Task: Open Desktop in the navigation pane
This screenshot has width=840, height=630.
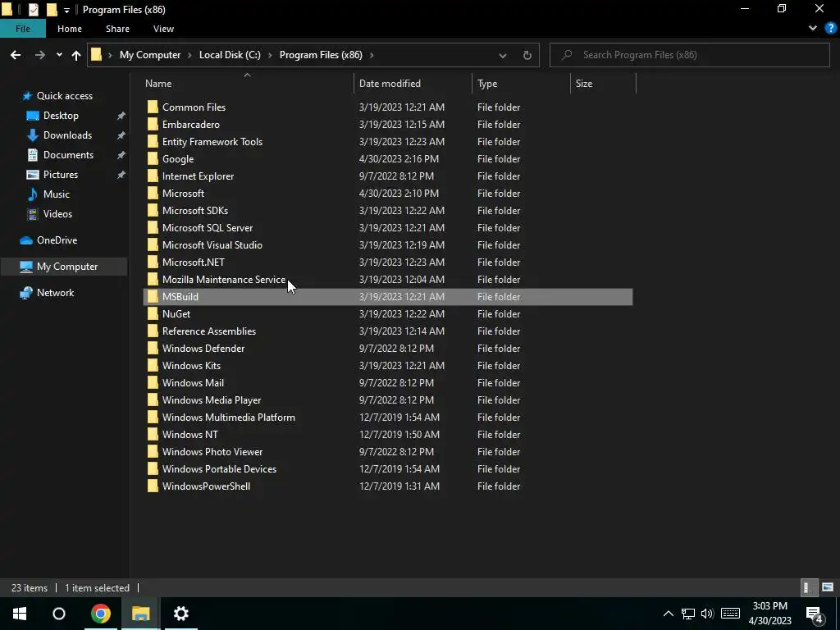Action: coord(61,116)
